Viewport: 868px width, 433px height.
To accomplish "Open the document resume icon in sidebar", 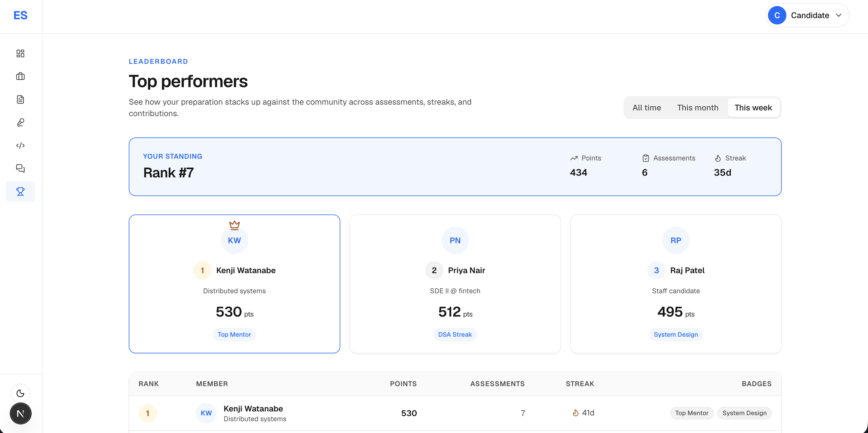I will point(20,99).
